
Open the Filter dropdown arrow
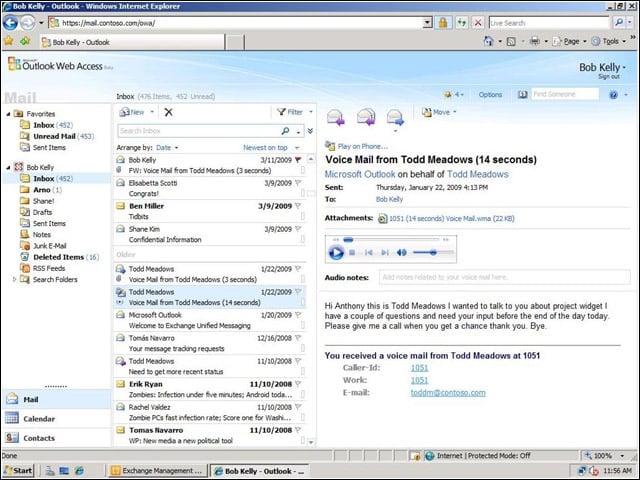point(311,112)
